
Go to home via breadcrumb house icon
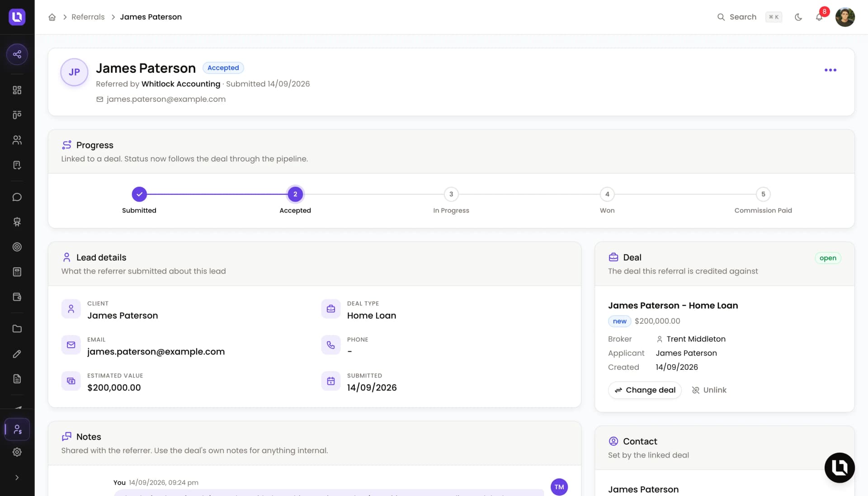[x=52, y=17]
